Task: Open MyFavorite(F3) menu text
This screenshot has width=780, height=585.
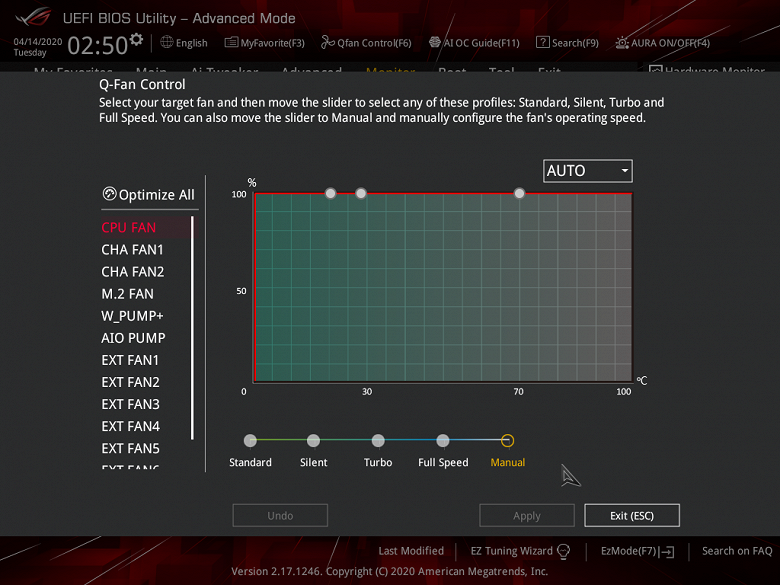Action: (x=273, y=43)
